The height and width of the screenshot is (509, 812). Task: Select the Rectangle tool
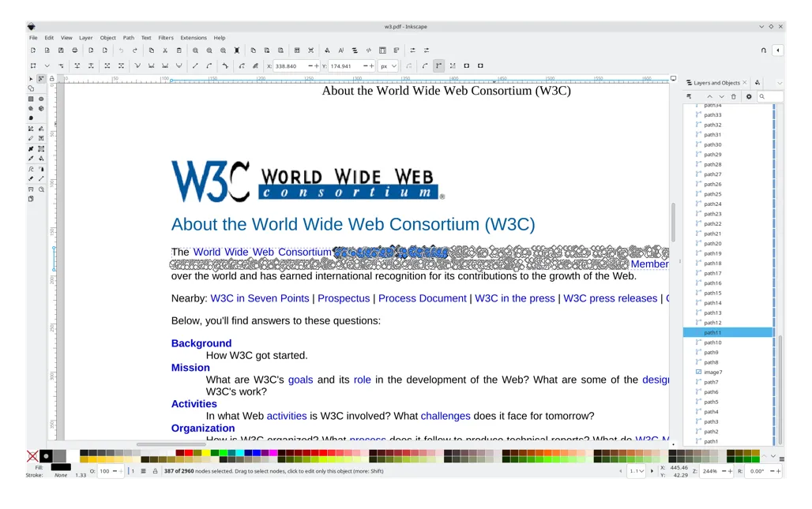point(32,99)
